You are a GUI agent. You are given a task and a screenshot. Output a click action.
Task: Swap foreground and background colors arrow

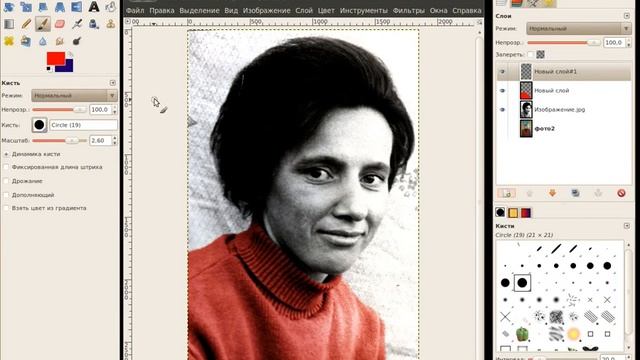pos(70,55)
